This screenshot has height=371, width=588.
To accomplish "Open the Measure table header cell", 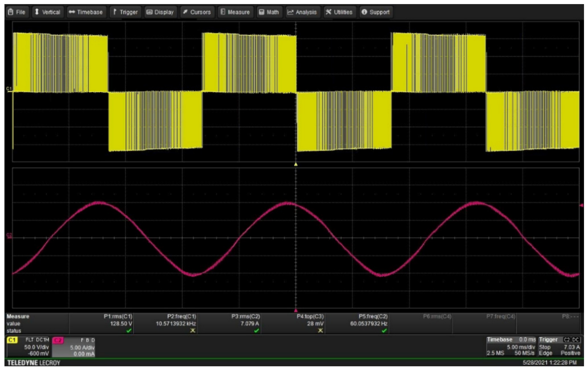I will point(18,316).
